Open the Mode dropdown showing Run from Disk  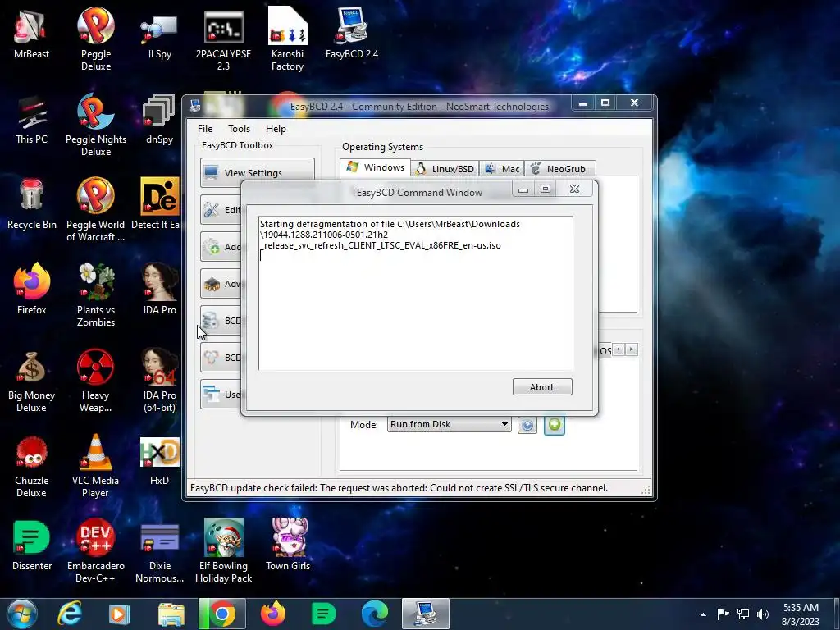[449, 424]
